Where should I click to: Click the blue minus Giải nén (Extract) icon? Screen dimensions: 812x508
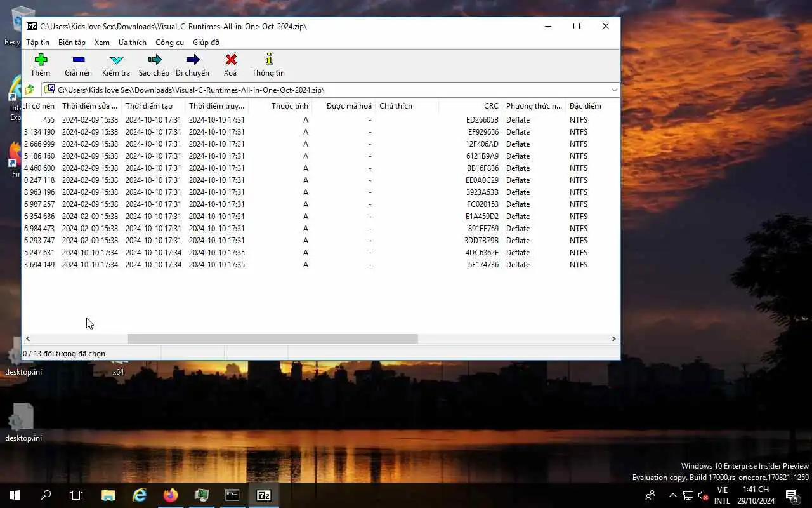coord(79,60)
